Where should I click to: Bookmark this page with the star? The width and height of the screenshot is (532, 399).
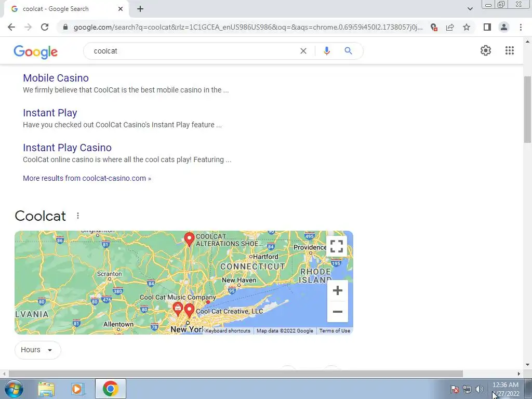pos(467,27)
